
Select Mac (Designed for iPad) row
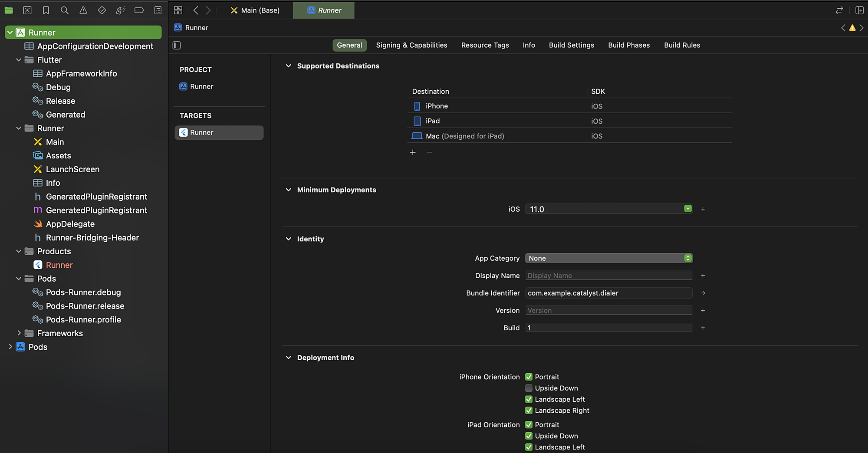[569, 136]
